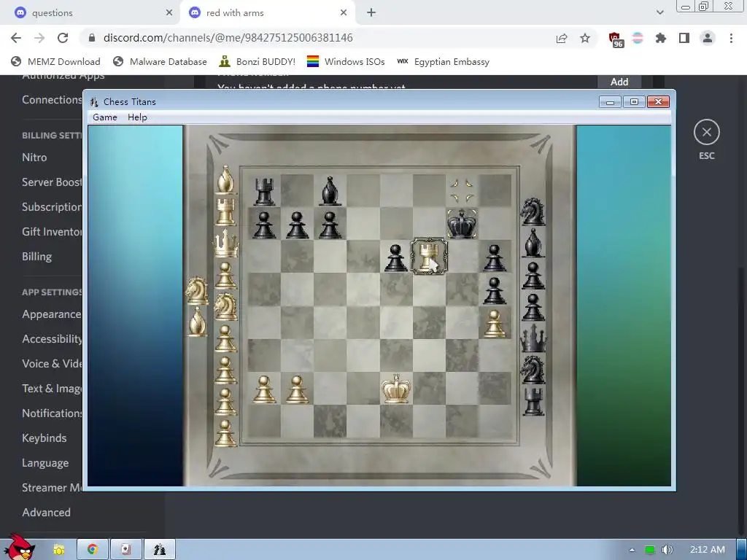Bookmark this page with the star icon

point(585,38)
